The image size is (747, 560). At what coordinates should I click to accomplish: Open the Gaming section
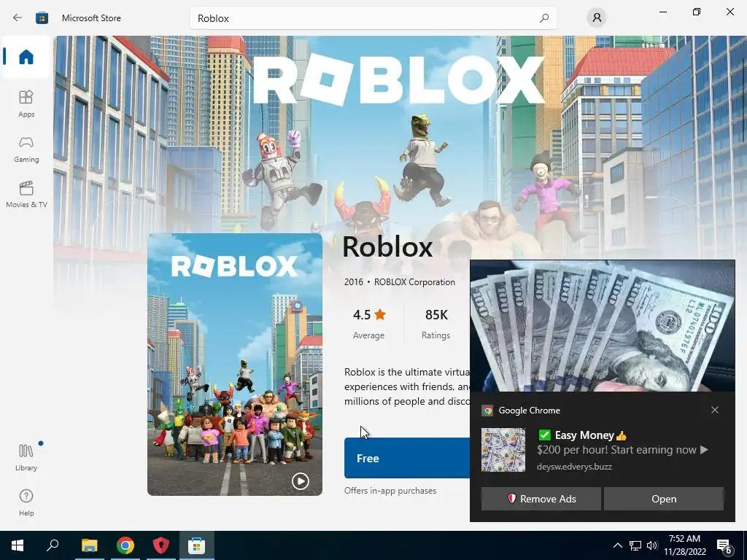click(x=26, y=149)
